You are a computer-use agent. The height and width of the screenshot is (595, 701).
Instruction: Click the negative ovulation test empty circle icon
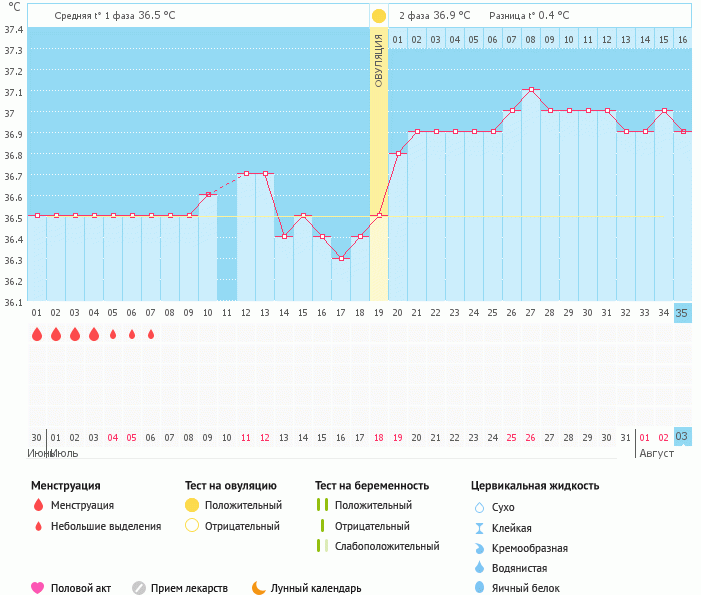(192, 526)
